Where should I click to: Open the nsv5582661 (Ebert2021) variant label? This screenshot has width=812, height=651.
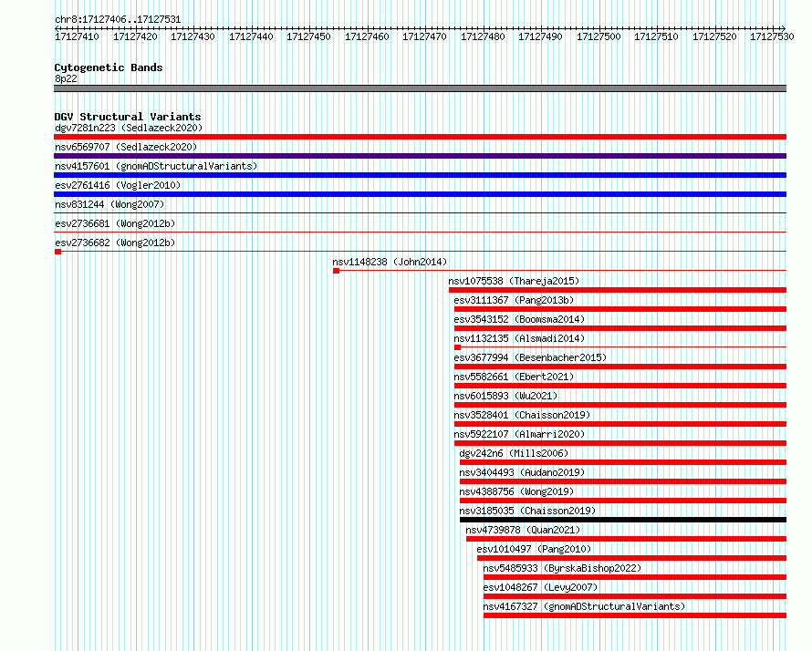tap(514, 377)
